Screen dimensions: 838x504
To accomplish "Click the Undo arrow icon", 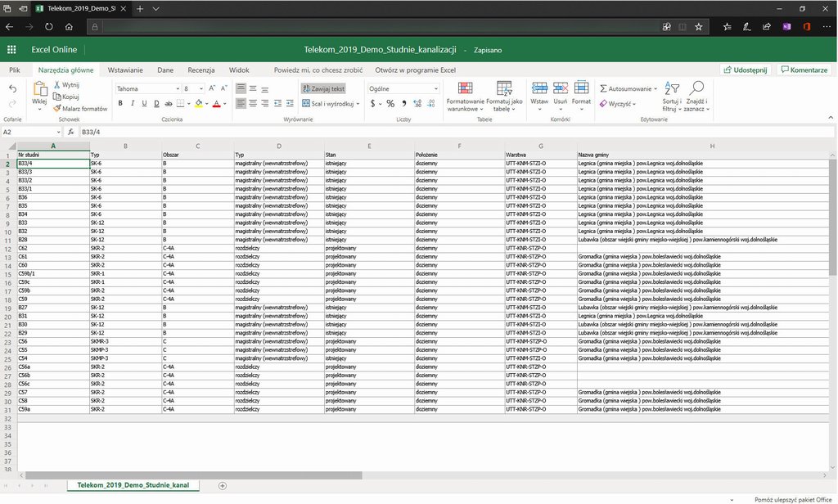I will click(12, 88).
